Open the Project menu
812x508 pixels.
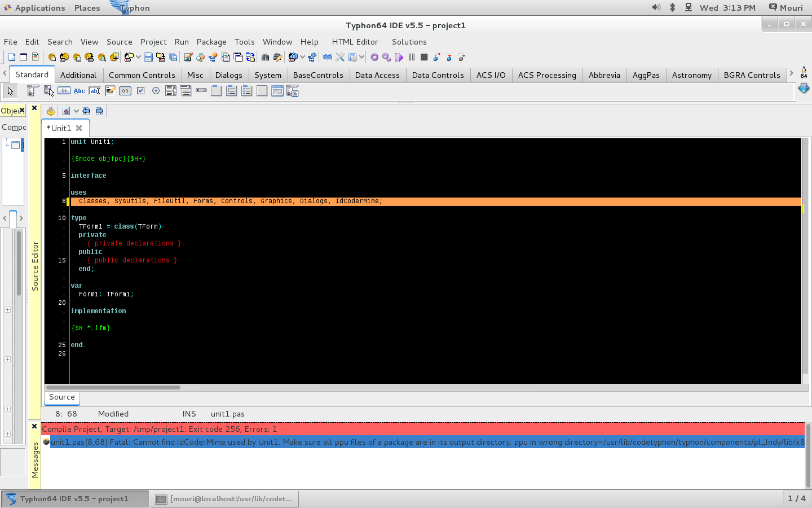[x=153, y=42]
